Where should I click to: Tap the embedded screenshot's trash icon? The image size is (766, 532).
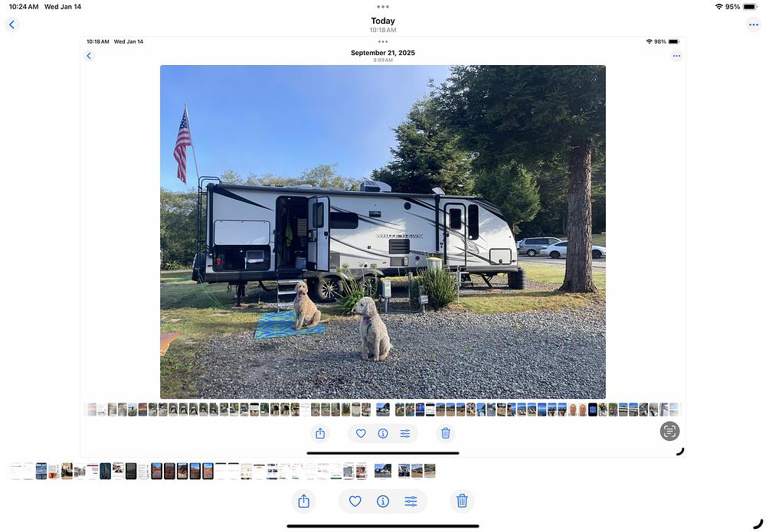446,433
